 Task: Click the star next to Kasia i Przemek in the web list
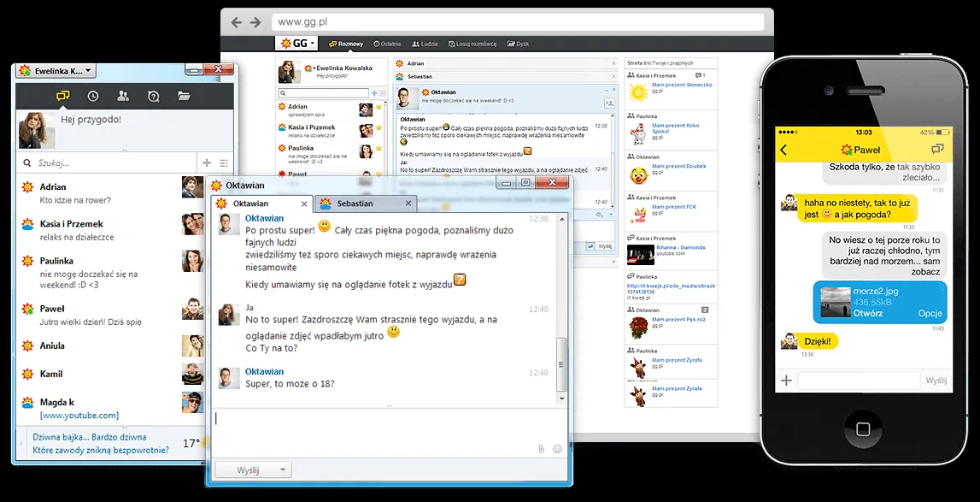click(379, 128)
